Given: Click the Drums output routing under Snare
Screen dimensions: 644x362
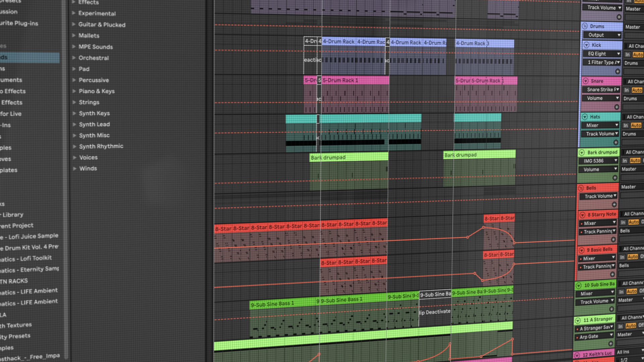Looking at the screenshot, I should point(632,98).
